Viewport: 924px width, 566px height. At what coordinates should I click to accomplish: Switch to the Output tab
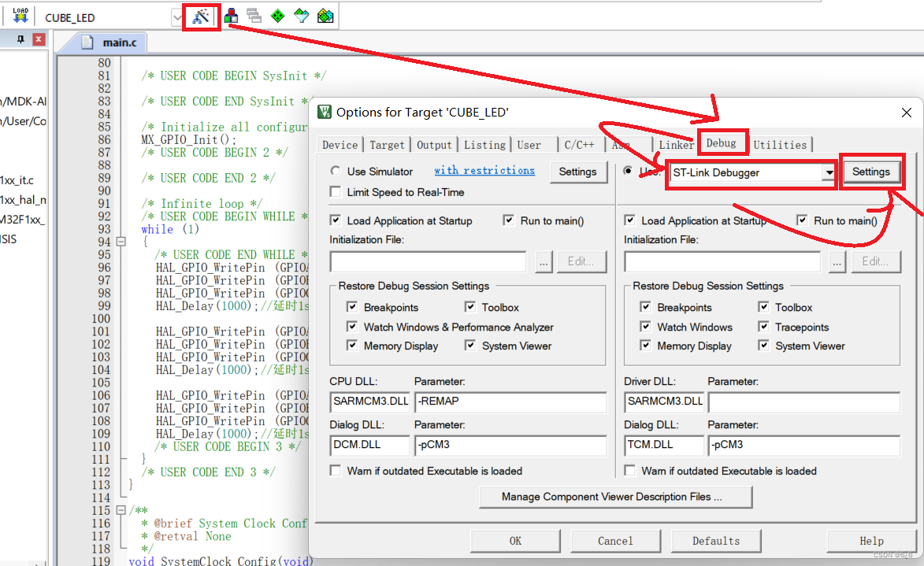(434, 145)
